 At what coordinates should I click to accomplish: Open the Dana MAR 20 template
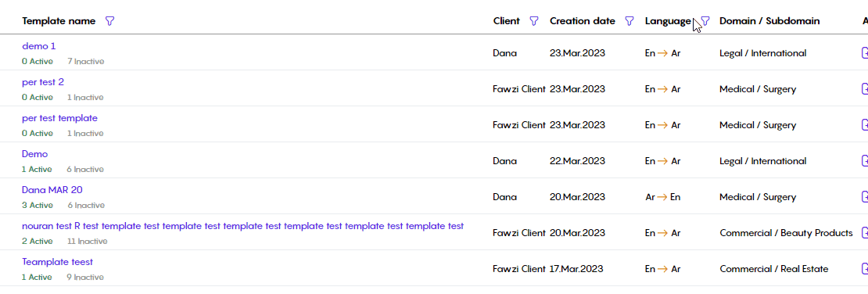(x=52, y=191)
